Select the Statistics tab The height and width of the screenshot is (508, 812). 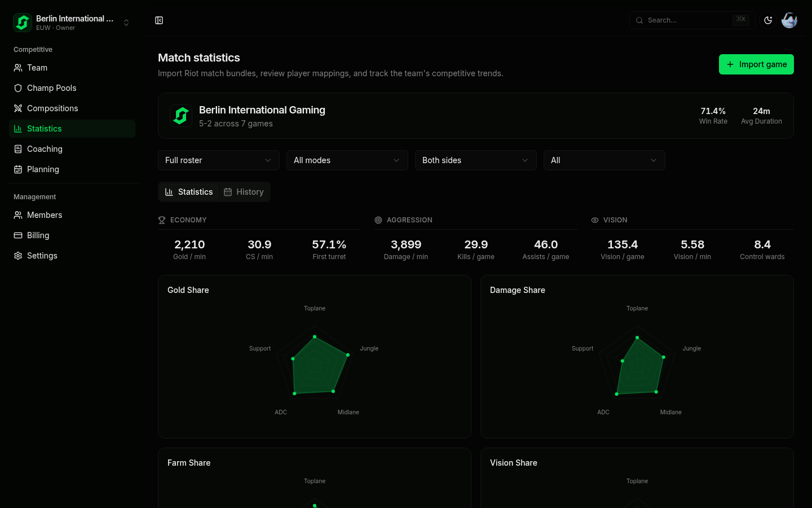point(189,192)
